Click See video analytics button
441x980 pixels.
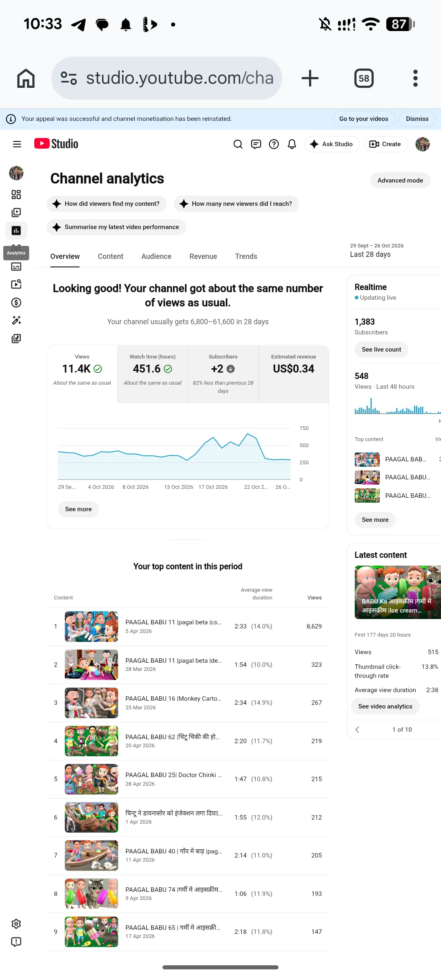pyautogui.click(x=385, y=706)
